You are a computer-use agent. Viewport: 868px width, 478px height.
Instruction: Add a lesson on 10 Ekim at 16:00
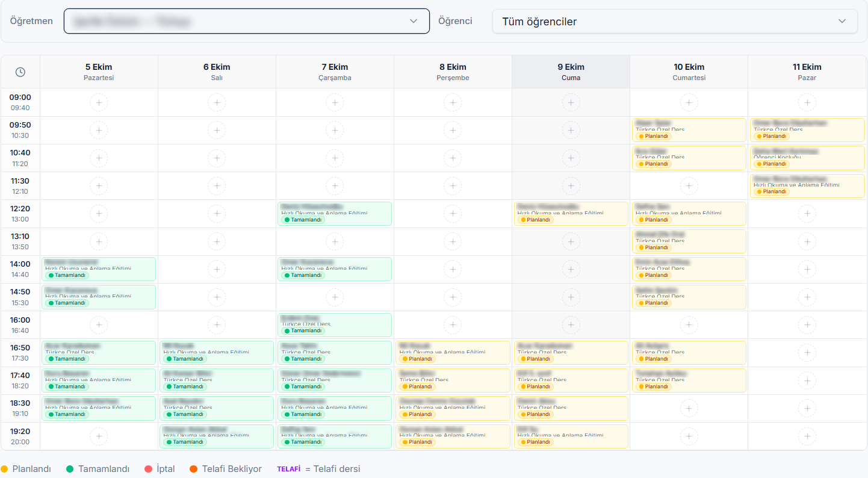click(689, 325)
